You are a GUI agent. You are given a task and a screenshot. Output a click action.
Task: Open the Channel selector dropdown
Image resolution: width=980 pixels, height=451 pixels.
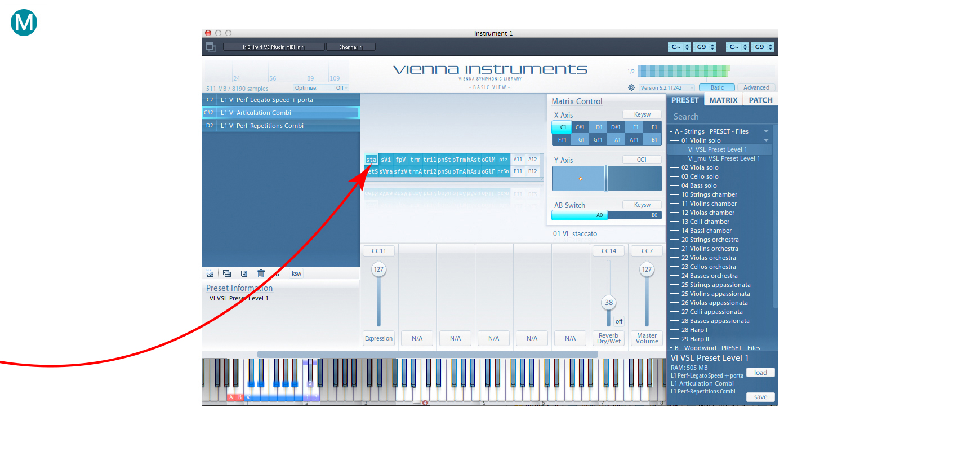[350, 47]
